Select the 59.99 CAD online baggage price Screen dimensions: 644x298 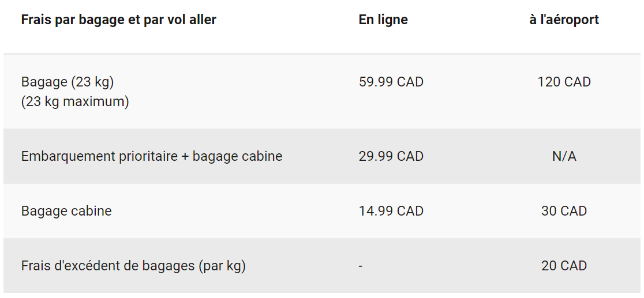[x=391, y=82]
